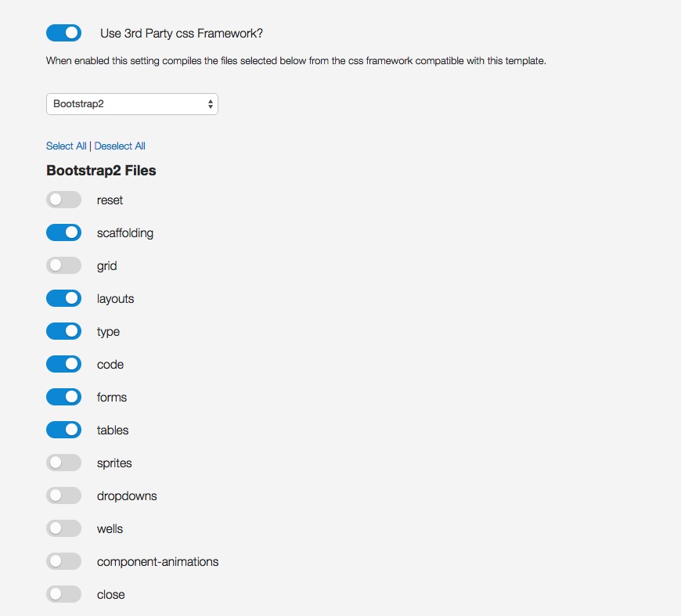Enable the sprites file toggle
This screenshot has height=616, width=681.
[63, 463]
